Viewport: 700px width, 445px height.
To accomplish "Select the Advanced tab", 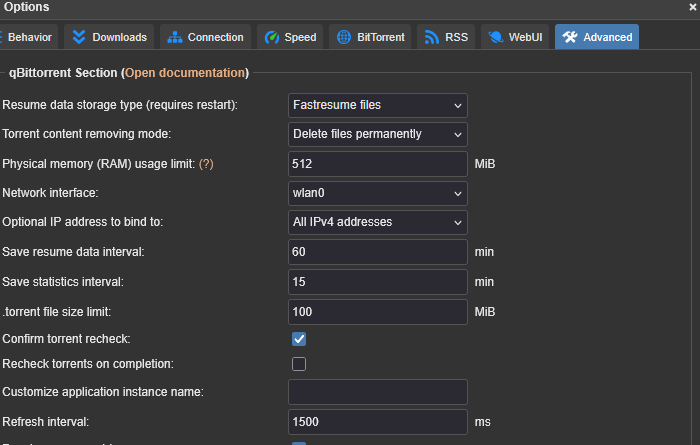I will (597, 37).
